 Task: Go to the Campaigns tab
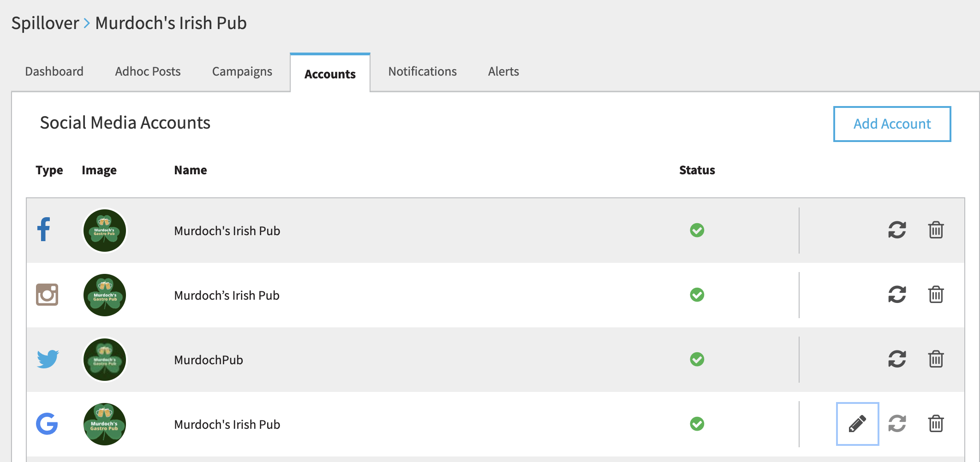242,72
